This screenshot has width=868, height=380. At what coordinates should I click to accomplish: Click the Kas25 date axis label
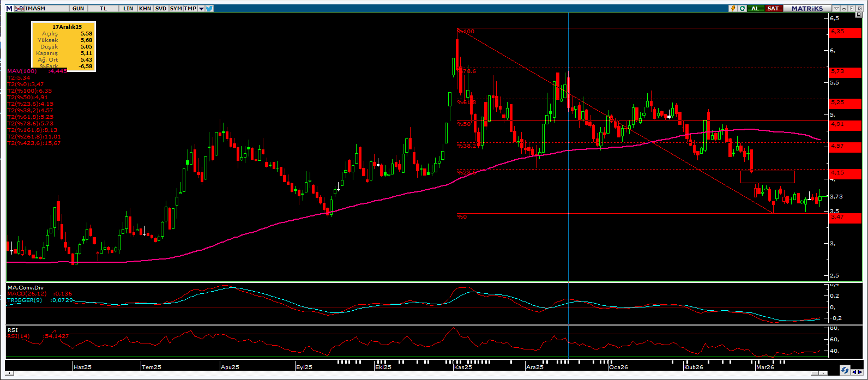pos(463,367)
